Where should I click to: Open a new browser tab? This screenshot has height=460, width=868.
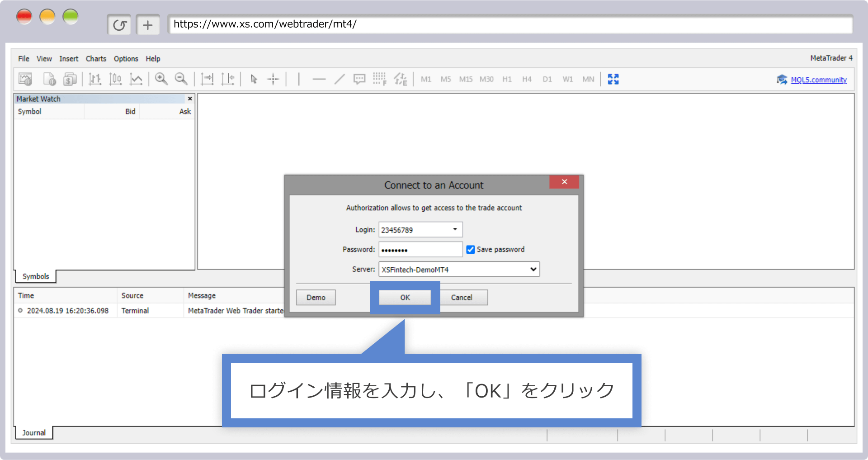click(x=148, y=25)
